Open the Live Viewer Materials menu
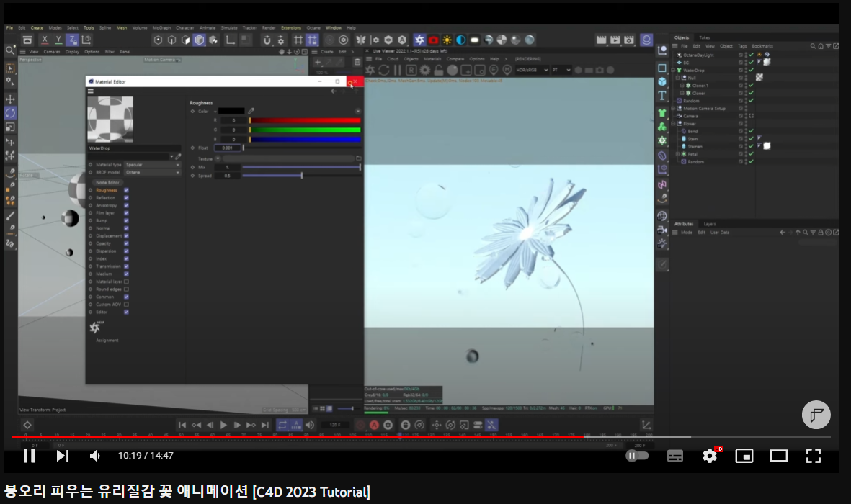Screen dimensions: 851x504 (x=432, y=59)
